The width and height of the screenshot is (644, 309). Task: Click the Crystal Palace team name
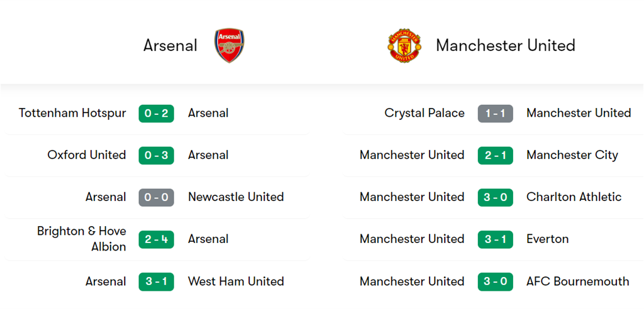tap(425, 113)
